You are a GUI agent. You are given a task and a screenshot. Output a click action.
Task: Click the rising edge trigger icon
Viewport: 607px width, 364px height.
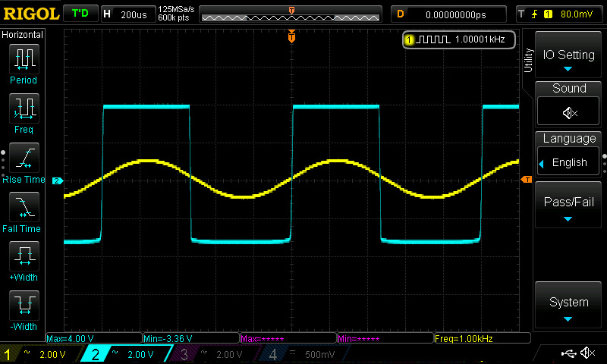(534, 14)
